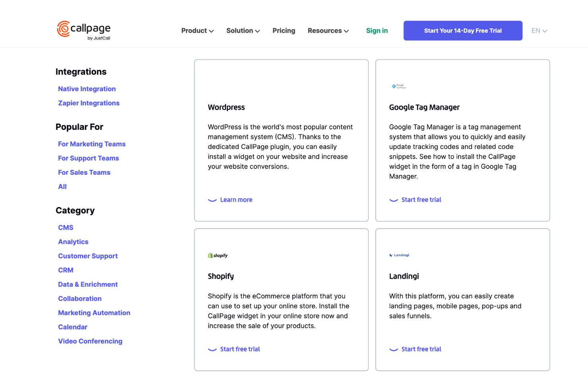Select Native Integration filter

(87, 89)
